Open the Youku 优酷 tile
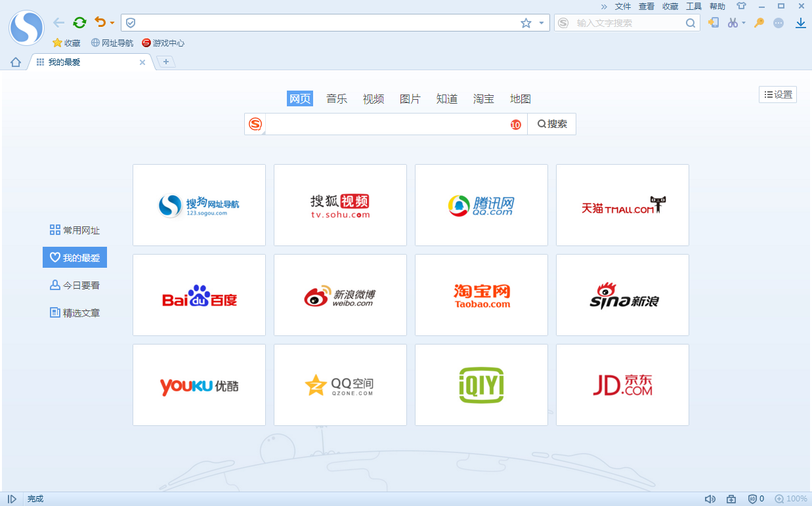The width and height of the screenshot is (812, 506). [x=199, y=385]
